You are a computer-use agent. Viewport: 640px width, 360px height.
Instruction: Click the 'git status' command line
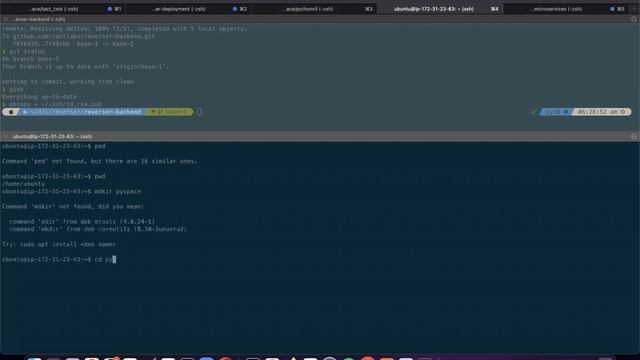pos(24,51)
